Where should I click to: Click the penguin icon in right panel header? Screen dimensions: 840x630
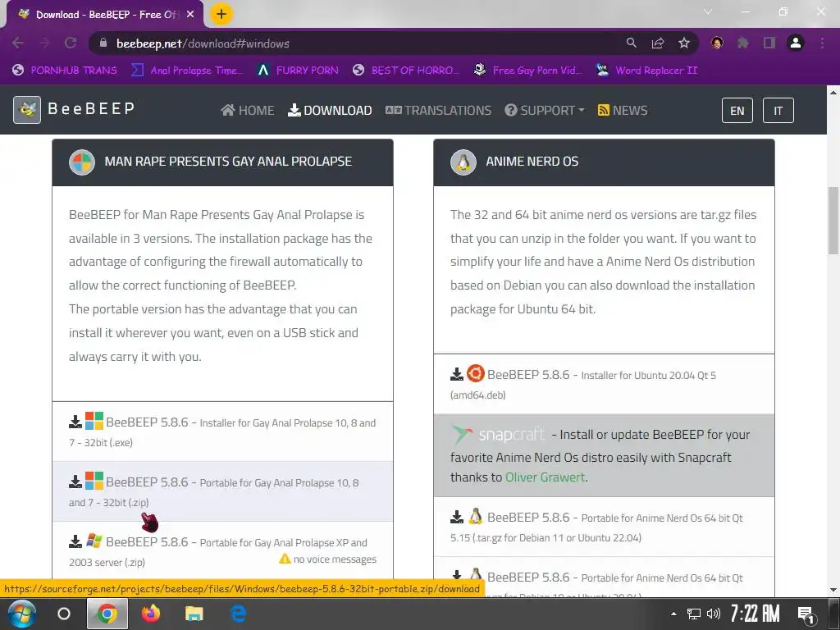(x=463, y=162)
